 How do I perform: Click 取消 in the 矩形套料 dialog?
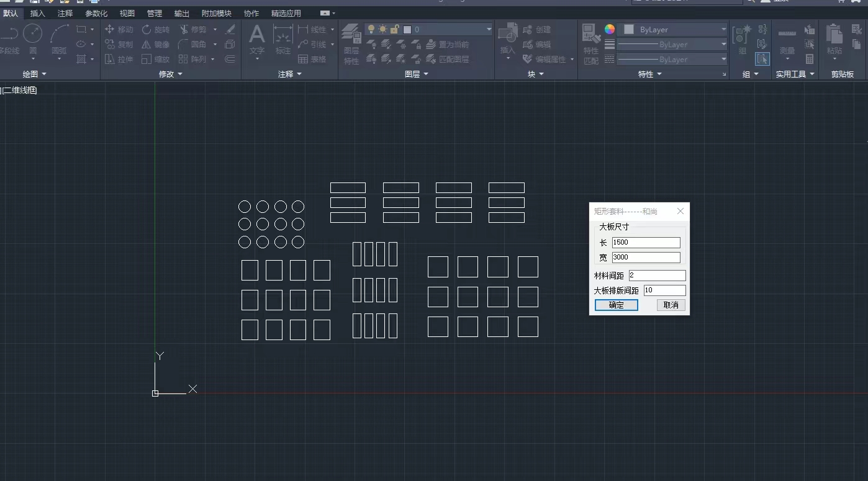pos(671,305)
